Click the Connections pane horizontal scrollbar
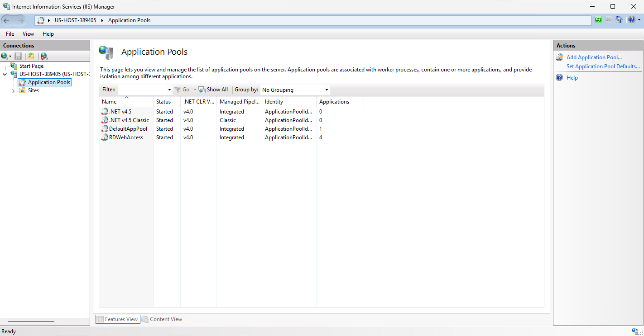Viewport: 644px width, 336px height. coord(31,322)
